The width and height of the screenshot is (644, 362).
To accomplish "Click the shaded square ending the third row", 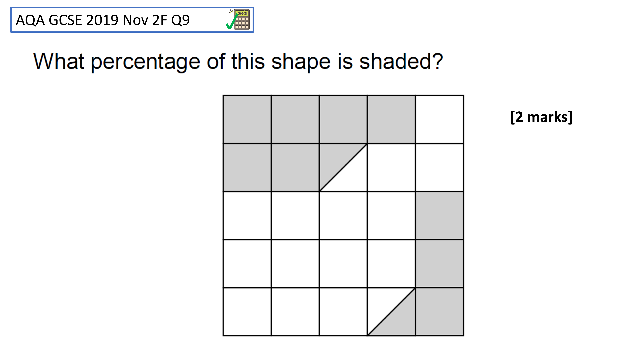I will click(440, 216).
